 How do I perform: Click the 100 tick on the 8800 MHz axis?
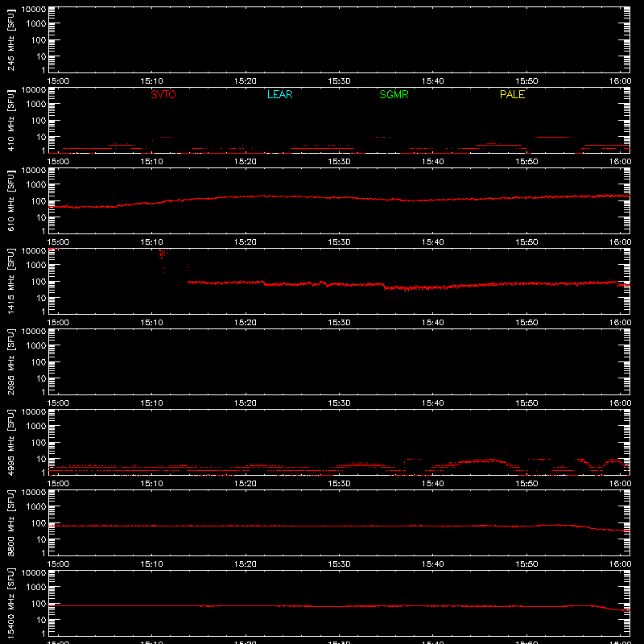click(x=39, y=522)
